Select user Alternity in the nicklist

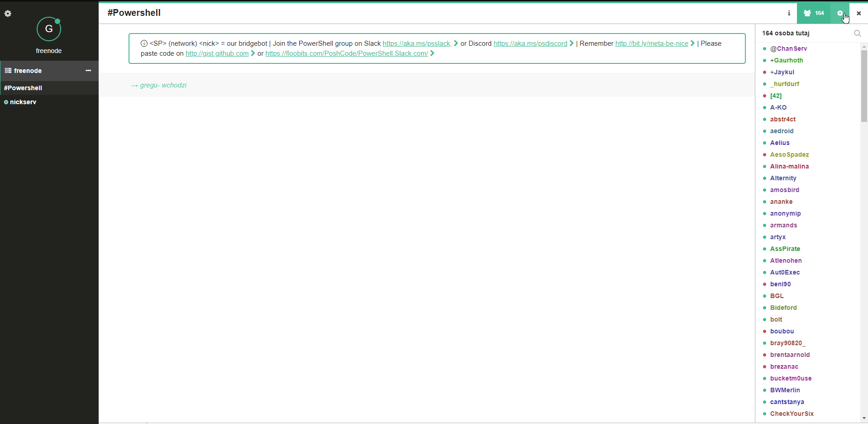[783, 178]
